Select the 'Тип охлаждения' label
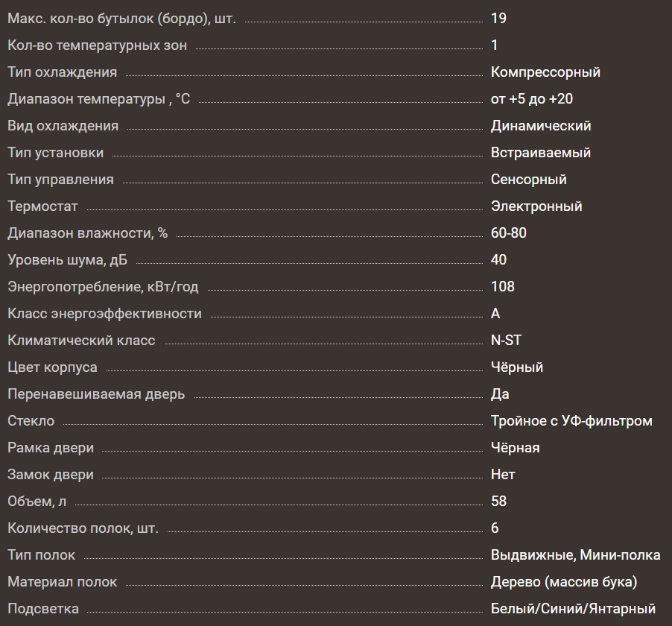This screenshot has width=672, height=626. click(x=62, y=72)
